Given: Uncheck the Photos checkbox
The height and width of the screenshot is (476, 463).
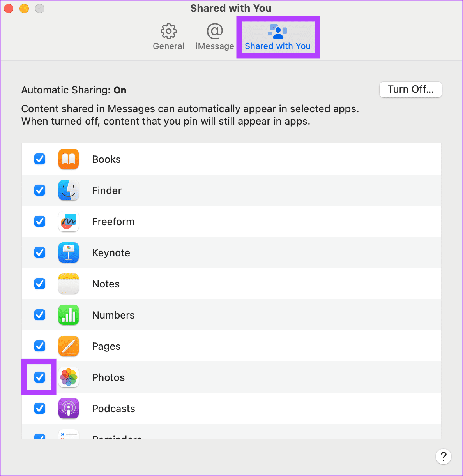Looking at the screenshot, I should click(x=40, y=377).
